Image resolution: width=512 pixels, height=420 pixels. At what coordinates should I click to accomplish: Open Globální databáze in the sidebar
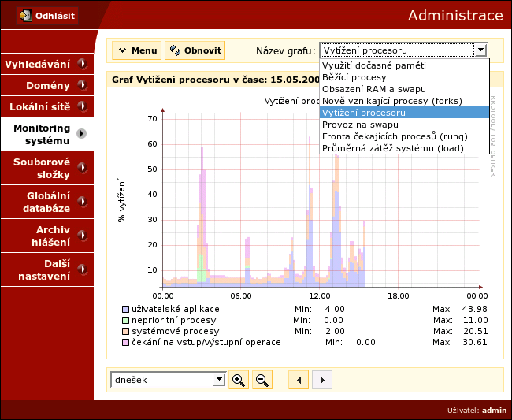tap(47, 202)
